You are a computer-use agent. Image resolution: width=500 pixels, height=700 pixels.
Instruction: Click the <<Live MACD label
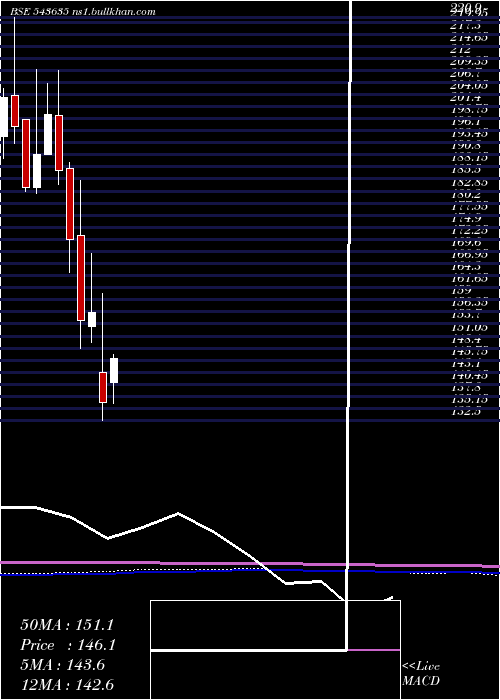coord(421,673)
